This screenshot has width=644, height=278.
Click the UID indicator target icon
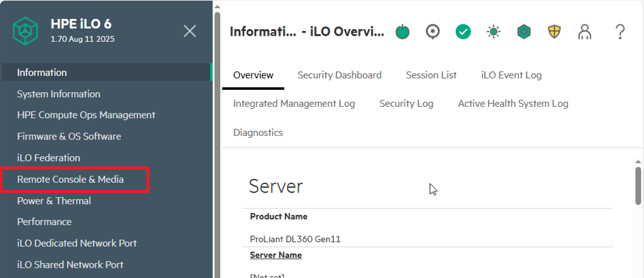[x=433, y=32]
